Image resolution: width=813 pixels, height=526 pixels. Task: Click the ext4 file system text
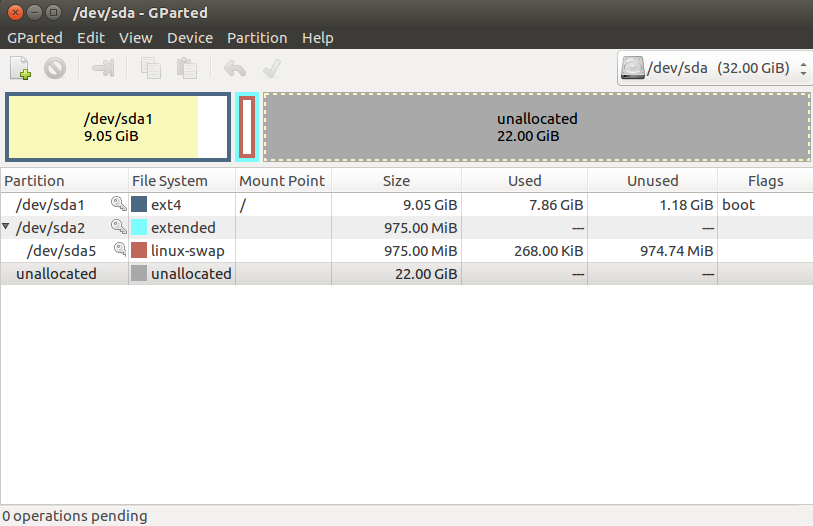(166, 205)
